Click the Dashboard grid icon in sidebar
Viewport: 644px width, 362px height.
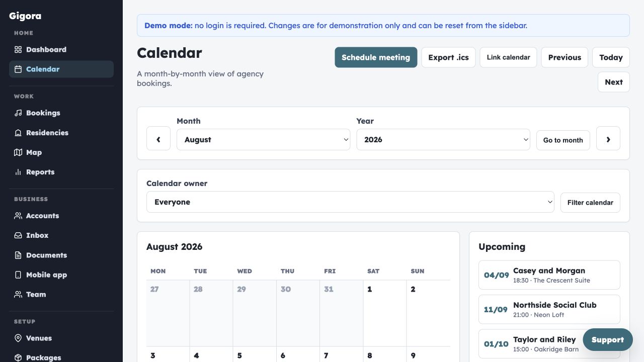click(x=18, y=49)
